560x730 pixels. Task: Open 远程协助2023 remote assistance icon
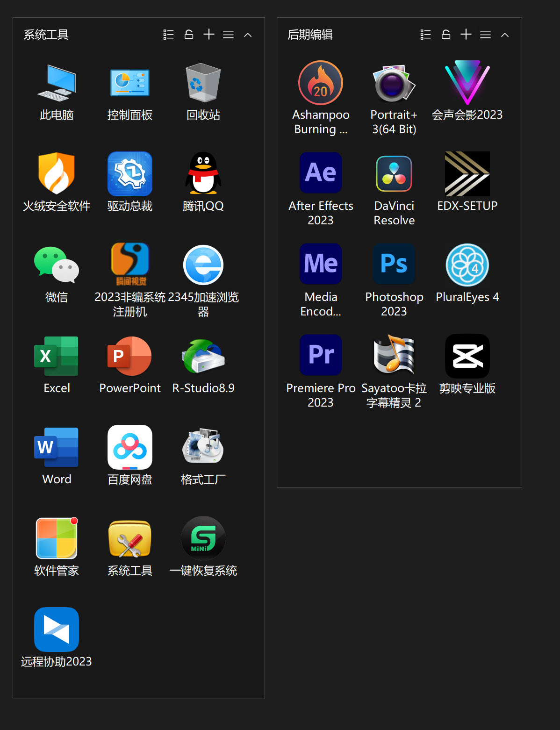57,630
